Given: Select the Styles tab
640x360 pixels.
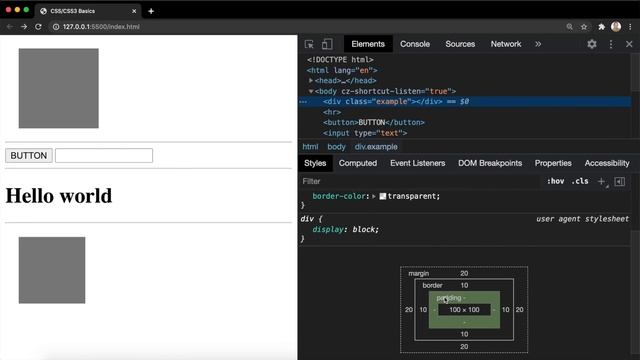Looking at the screenshot, I should pos(315,163).
